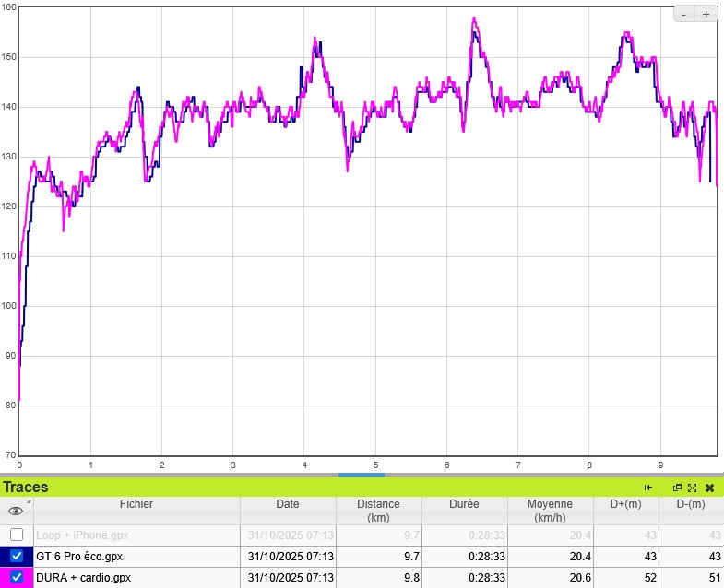This screenshot has height=588, width=724.
Task: Uncheck the GT 6 Pro éco.gpx trace
Action: coord(17,557)
